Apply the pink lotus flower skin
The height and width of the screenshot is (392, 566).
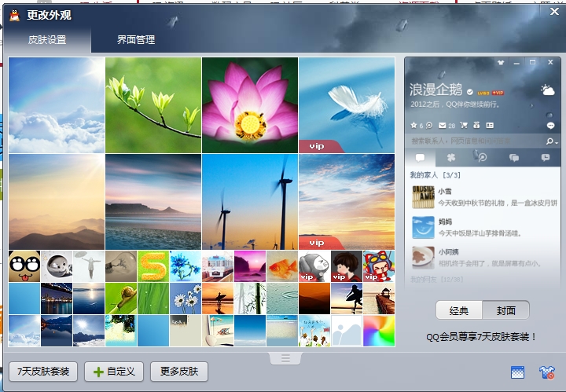pyautogui.click(x=250, y=105)
